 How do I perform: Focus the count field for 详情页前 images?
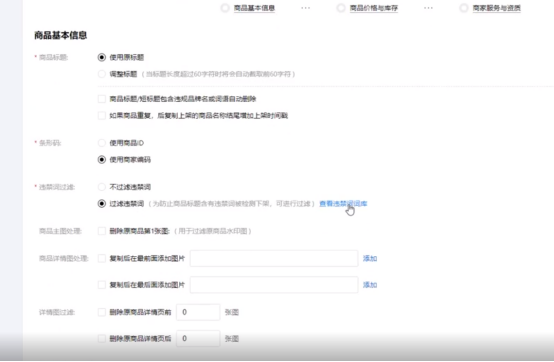coord(198,312)
